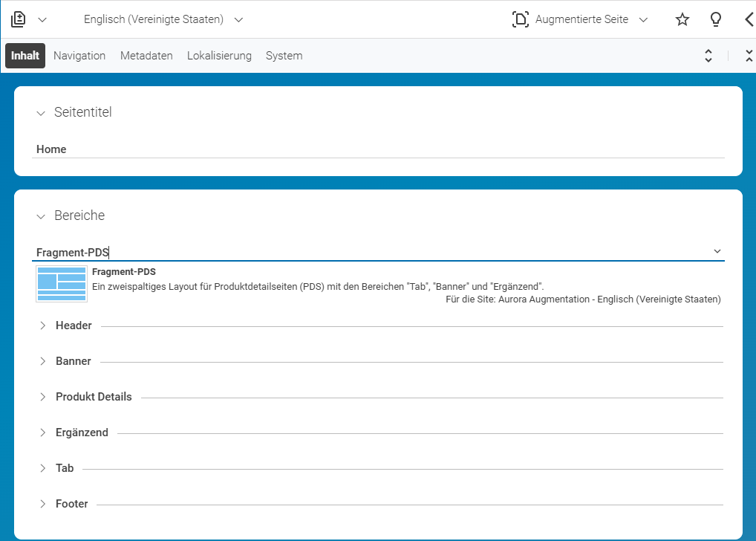Click the Bereiche heading text

(79, 216)
